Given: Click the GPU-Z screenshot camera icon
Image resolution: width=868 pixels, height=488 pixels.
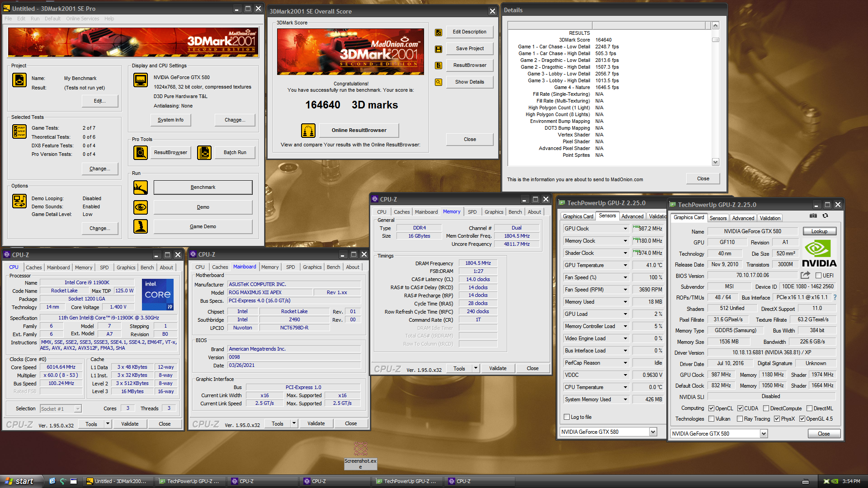Looking at the screenshot, I should 813,216.
